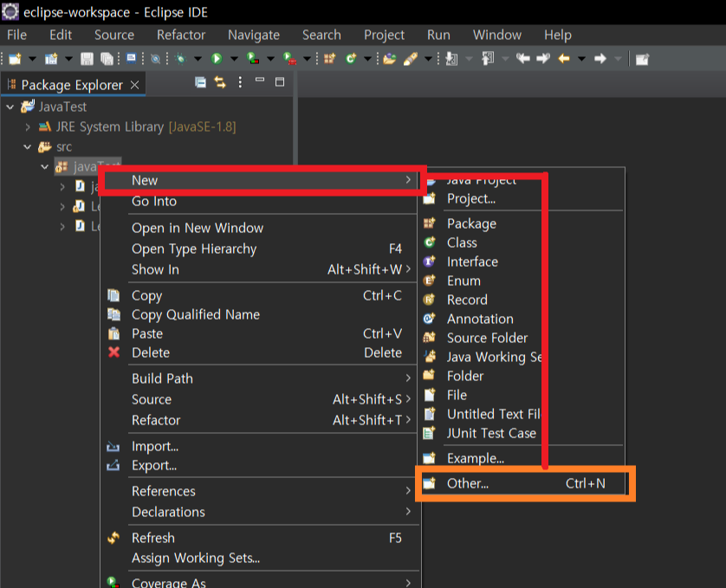Open dropdown arrow beside New Java Class
The height and width of the screenshot is (588, 726).
(367, 59)
